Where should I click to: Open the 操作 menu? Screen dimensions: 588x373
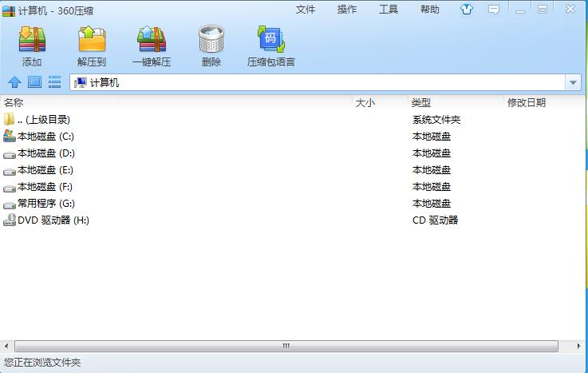[x=347, y=10]
